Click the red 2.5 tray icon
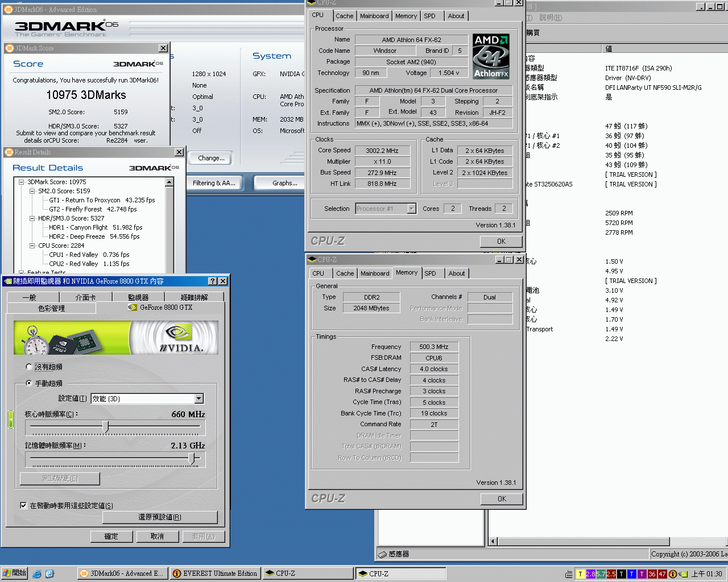The height and width of the screenshot is (582, 728). [x=611, y=574]
